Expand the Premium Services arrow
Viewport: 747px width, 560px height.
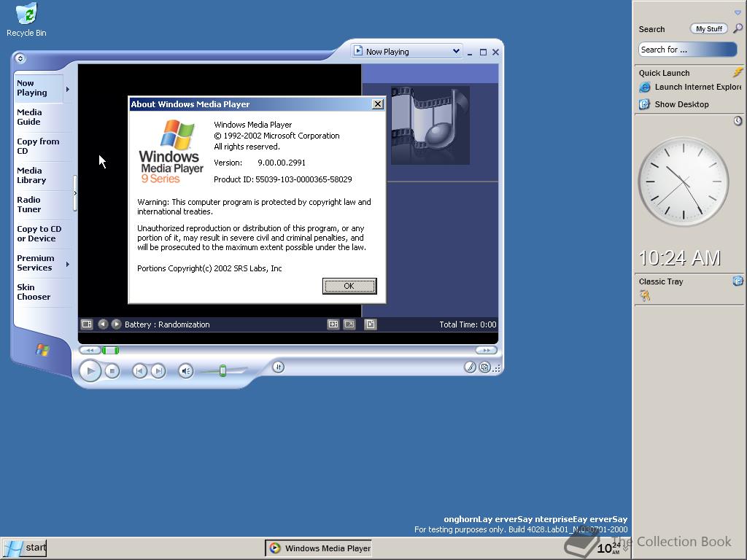68,264
